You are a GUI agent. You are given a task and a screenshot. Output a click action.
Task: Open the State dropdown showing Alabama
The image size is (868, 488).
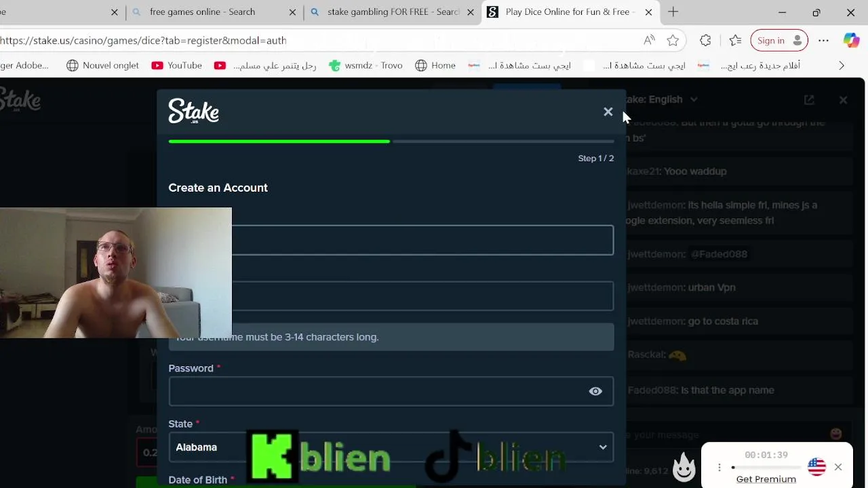click(x=391, y=447)
